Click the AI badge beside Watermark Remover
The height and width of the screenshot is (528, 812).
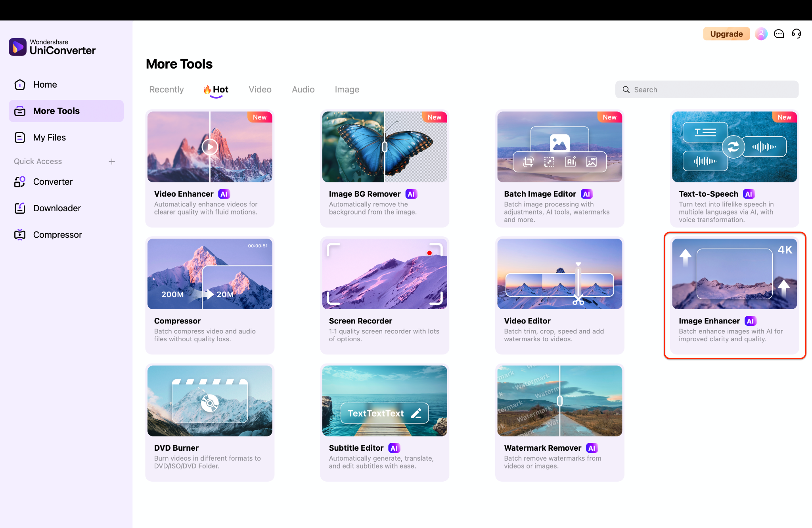(x=592, y=448)
